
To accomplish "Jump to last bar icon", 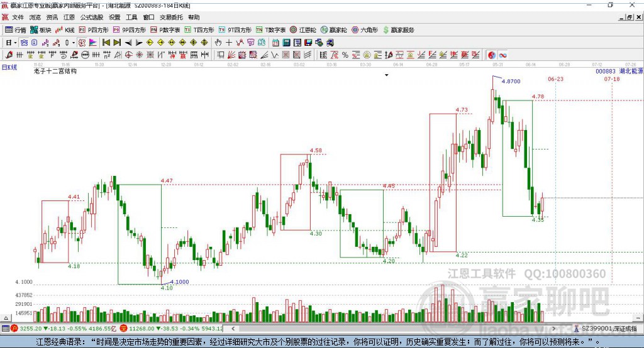I will click(117, 43).
